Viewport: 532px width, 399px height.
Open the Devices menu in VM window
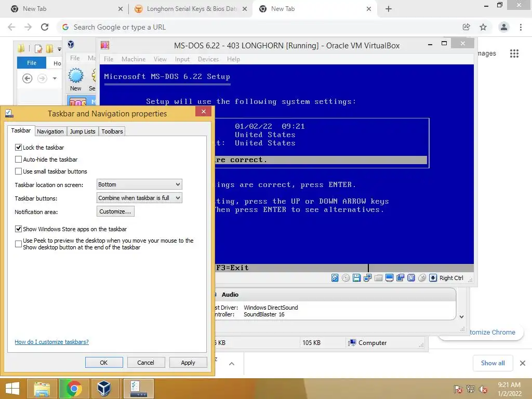click(x=208, y=59)
